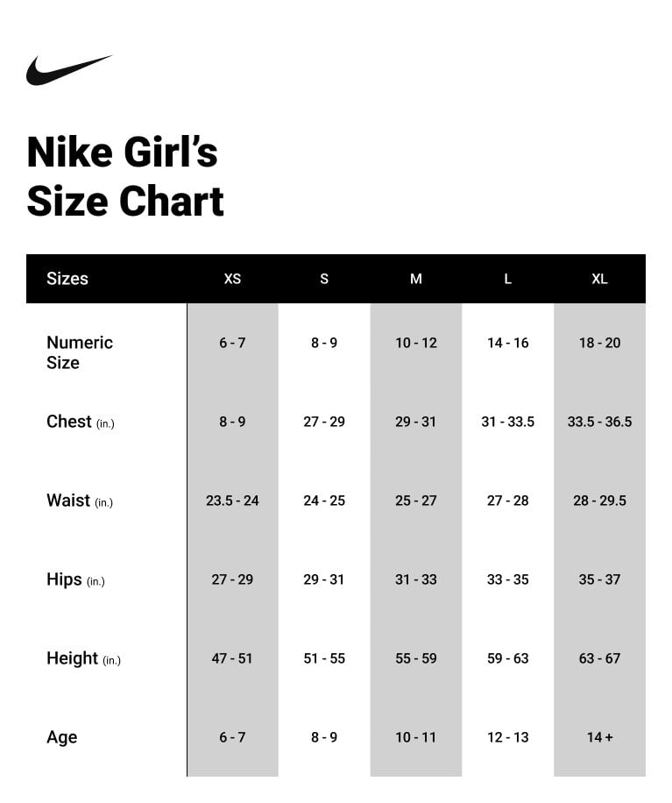The width and height of the screenshot is (672, 803).
Task: Click the Sizes header label
Action: click(x=67, y=279)
